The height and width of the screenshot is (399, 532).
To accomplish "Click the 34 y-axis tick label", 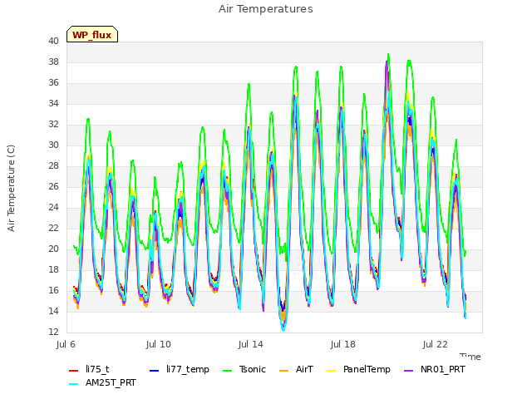I will [x=53, y=103].
